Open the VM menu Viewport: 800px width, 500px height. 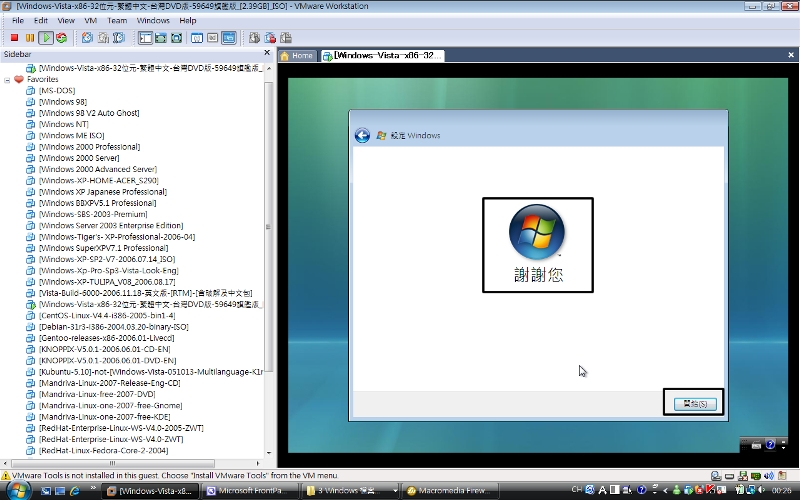pyautogui.click(x=91, y=20)
